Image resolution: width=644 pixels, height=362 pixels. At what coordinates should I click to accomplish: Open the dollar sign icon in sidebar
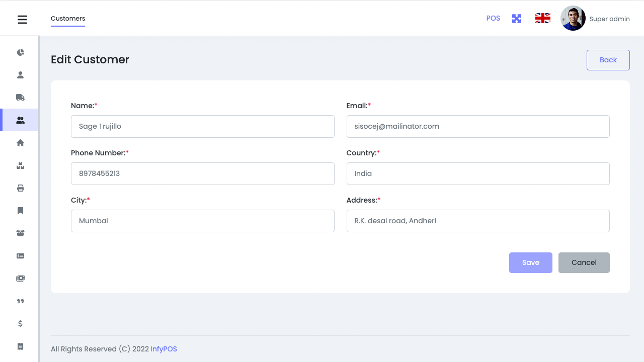pos(20,324)
